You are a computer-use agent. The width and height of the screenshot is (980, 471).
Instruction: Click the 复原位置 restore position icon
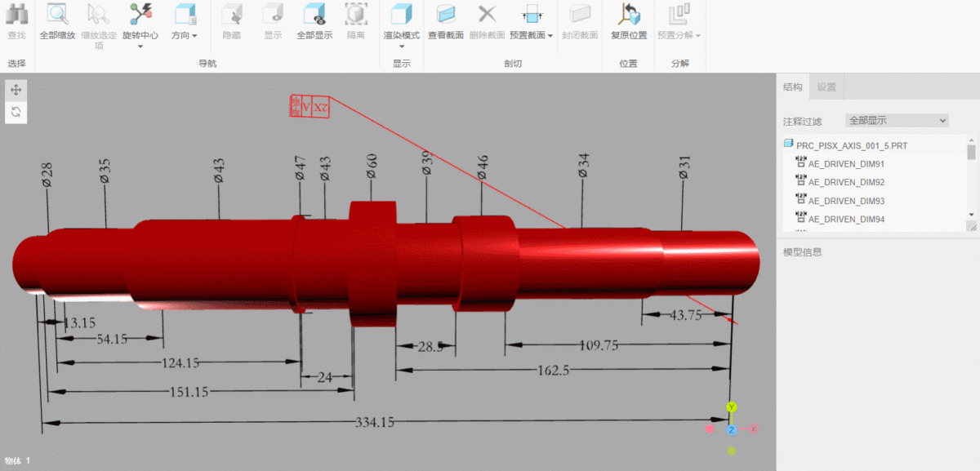coord(629,14)
